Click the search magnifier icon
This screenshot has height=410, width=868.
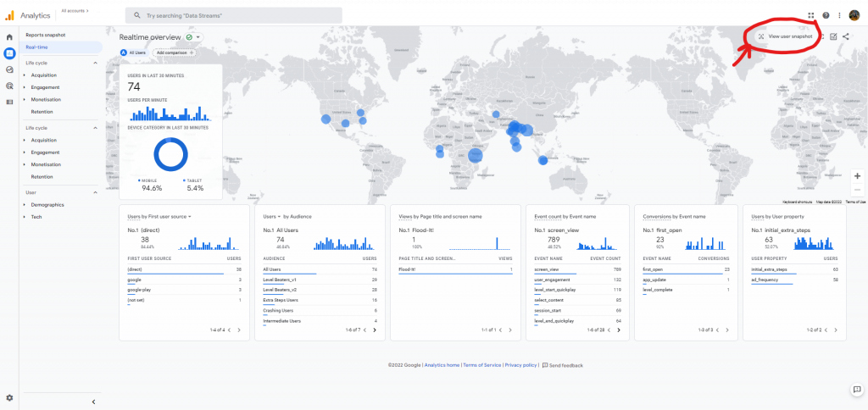[x=137, y=15]
